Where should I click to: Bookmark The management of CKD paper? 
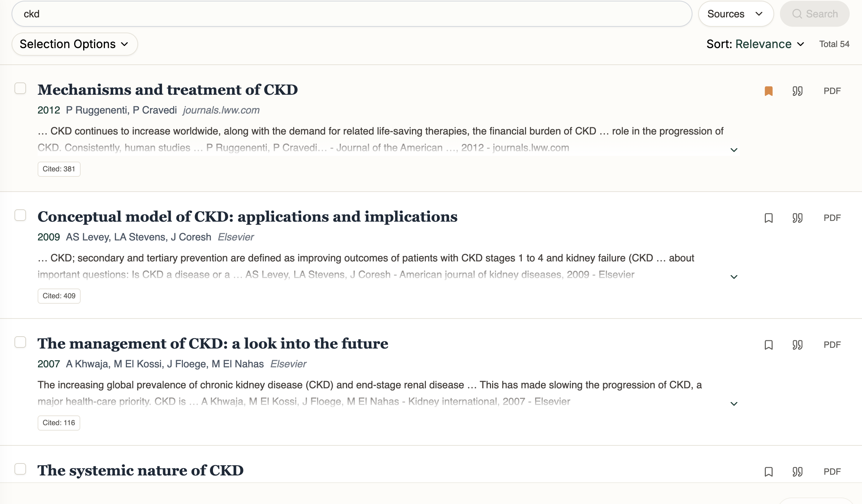click(769, 345)
